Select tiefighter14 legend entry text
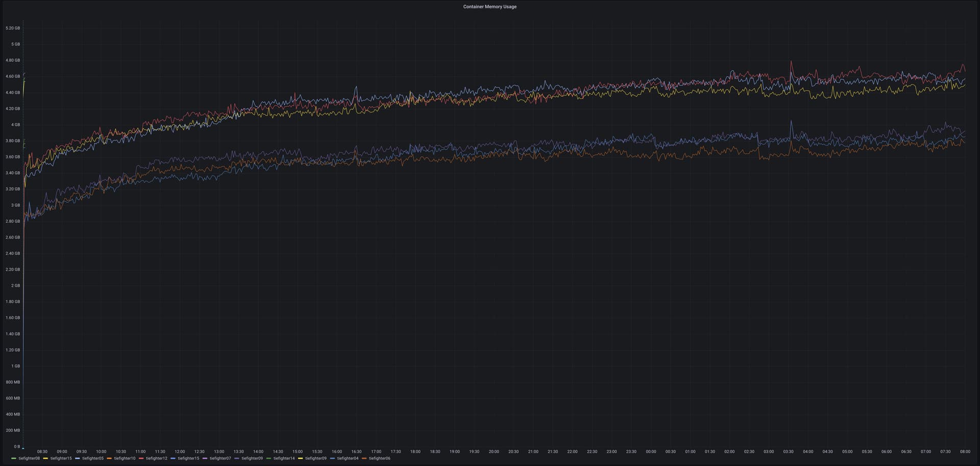Viewport: 980px width, 466px height. click(x=284, y=458)
